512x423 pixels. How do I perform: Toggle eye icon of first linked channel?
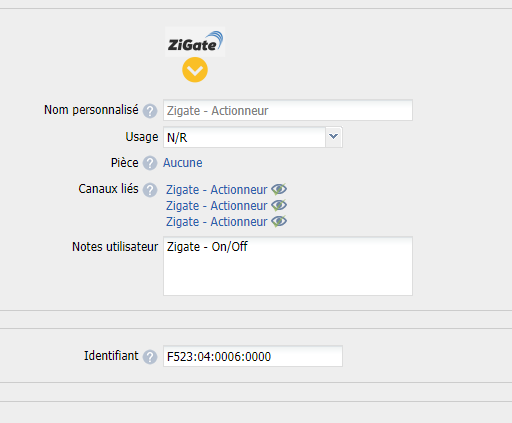(x=279, y=189)
